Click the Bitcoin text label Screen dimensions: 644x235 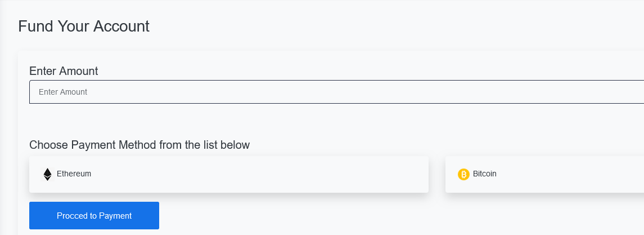(x=485, y=174)
